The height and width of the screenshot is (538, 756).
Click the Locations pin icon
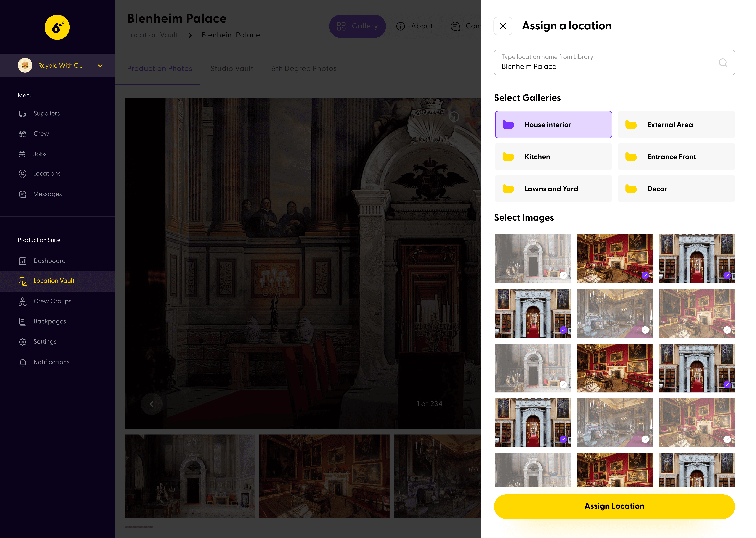coord(22,174)
